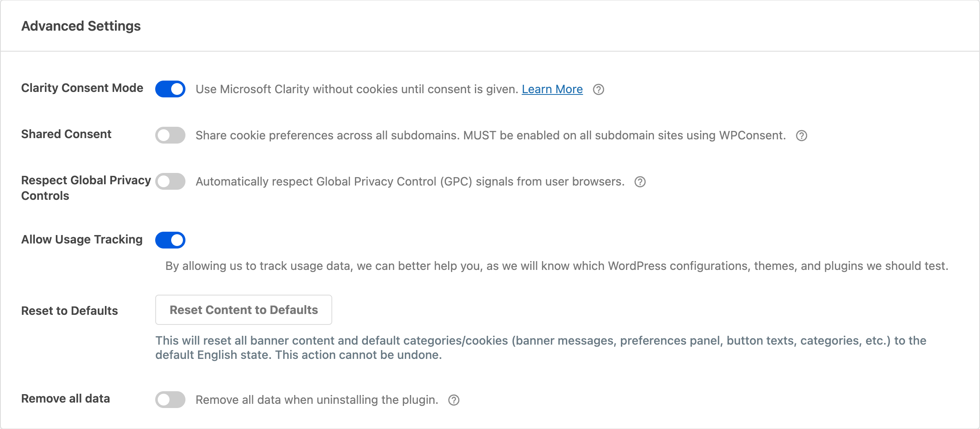This screenshot has width=980, height=429.
Task: Click the Reset Content to Defaults button
Action: coord(243,310)
